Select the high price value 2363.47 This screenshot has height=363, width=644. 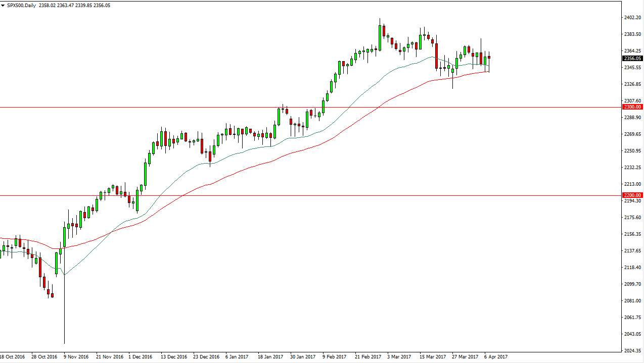point(65,6)
